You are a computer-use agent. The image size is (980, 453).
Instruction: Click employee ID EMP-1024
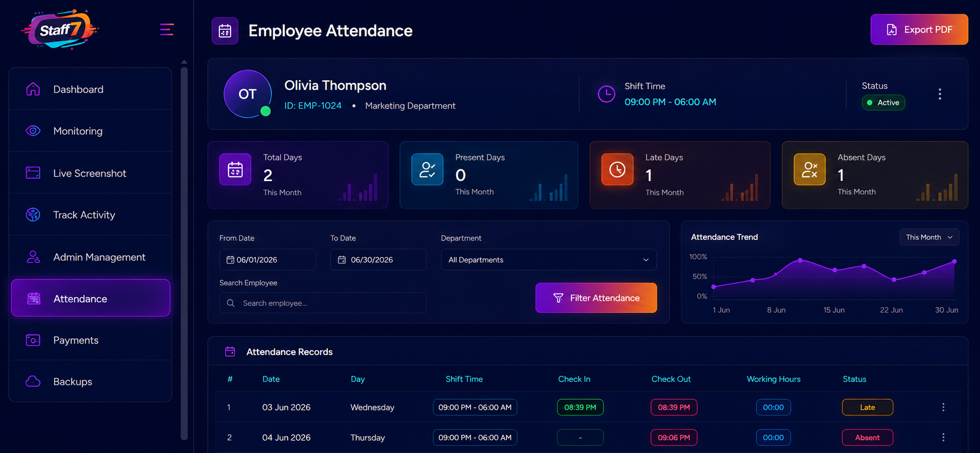313,106
